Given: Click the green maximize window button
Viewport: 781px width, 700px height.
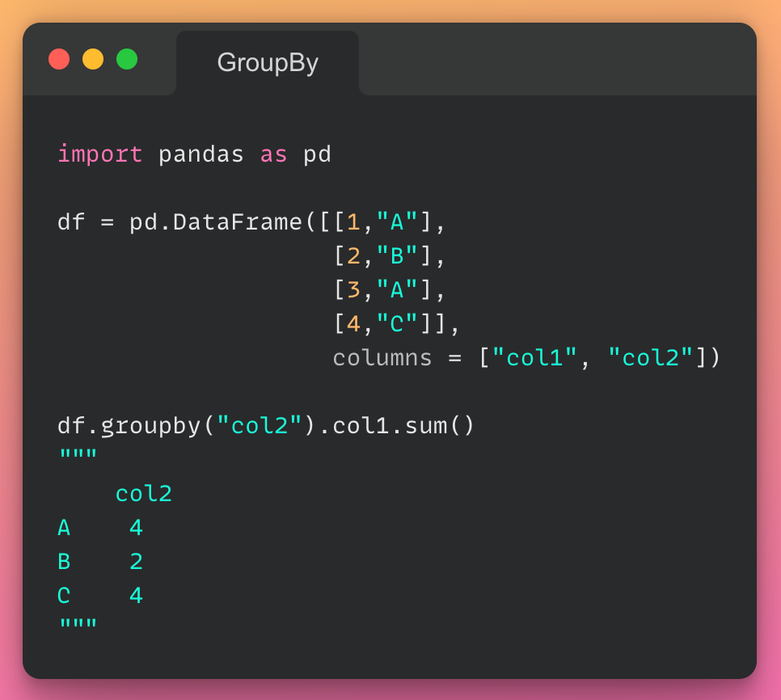Looking at the screenshot, I should point(127,59).
